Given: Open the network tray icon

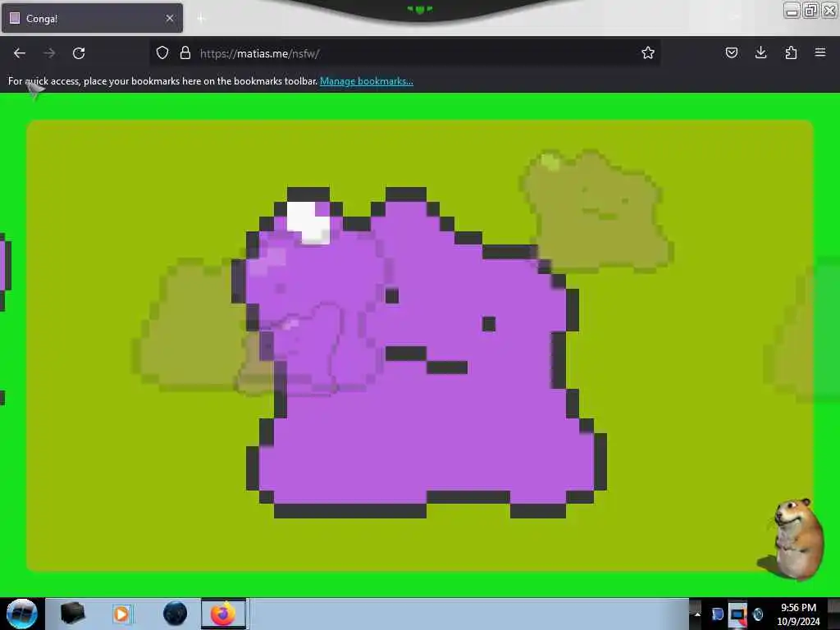Looking at the screenshot, I should click(x=737, y=614).
